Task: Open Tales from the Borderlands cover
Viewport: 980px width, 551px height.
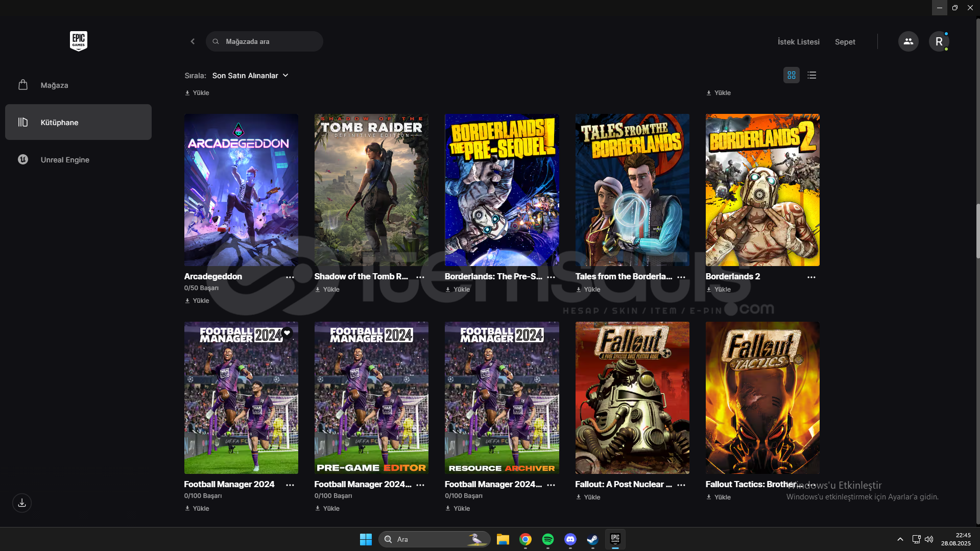Action: click(x=632, y=190)
